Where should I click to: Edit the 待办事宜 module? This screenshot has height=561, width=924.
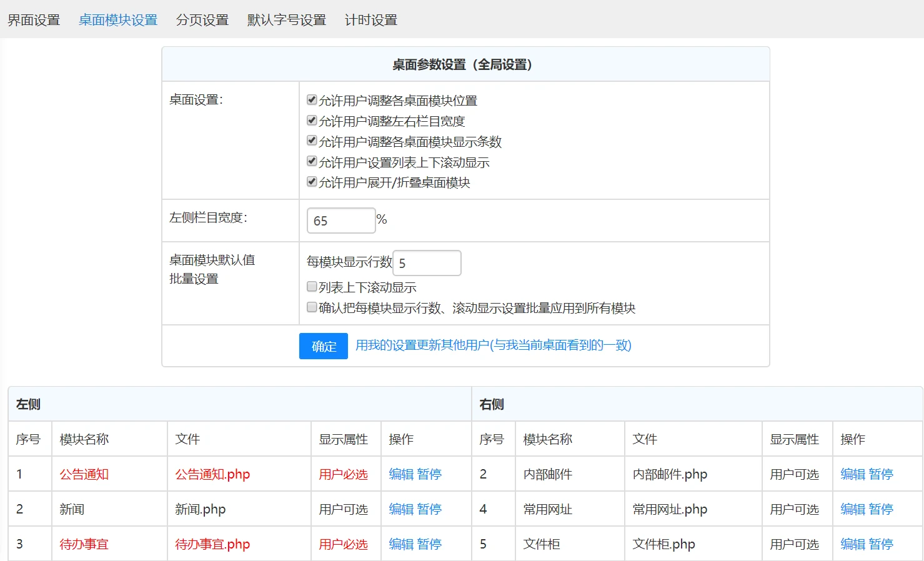tap(400, 544)
